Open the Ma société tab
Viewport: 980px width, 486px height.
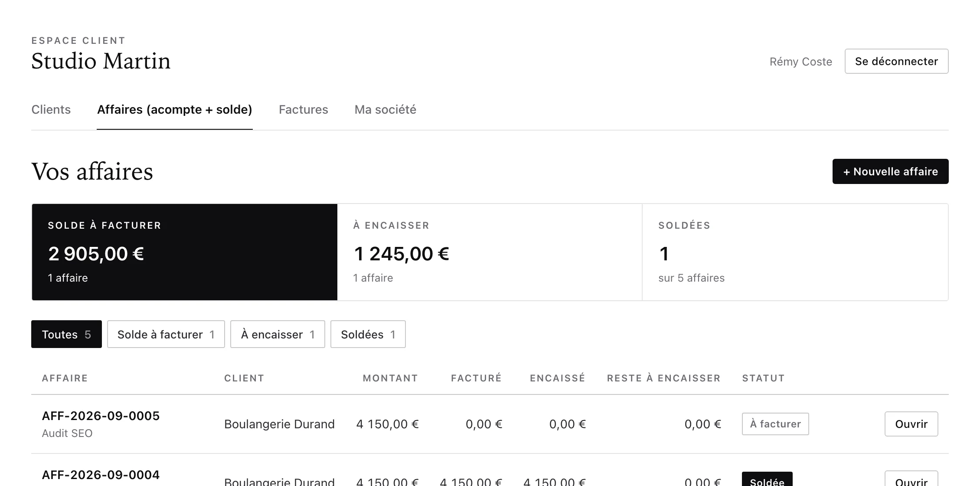click(x=385, y=109)
